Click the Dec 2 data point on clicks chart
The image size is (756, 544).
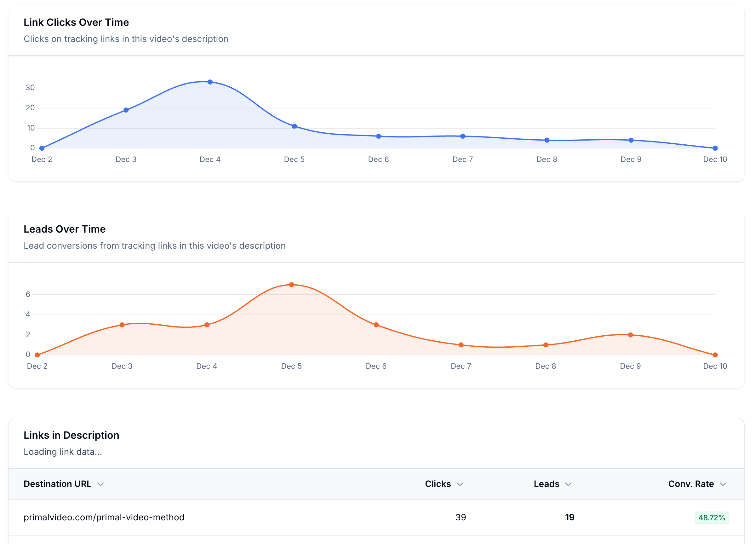[41, 148]
